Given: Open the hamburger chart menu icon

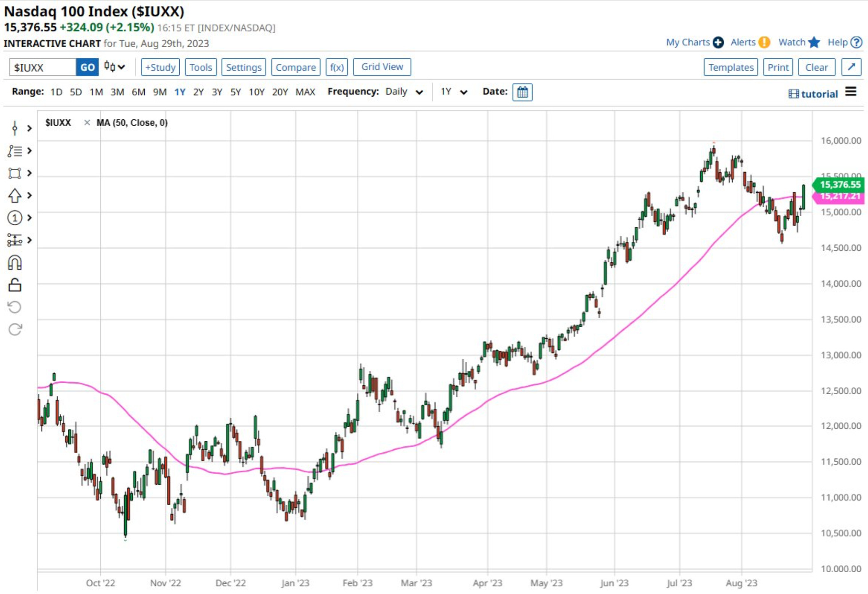Looking at the screenshot, I should coord(851,92).
